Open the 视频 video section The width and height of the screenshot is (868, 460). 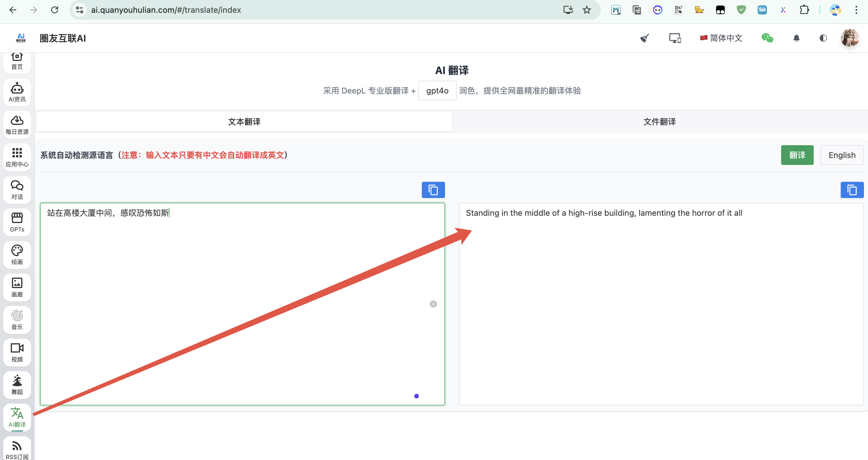[x=17, y=353]
